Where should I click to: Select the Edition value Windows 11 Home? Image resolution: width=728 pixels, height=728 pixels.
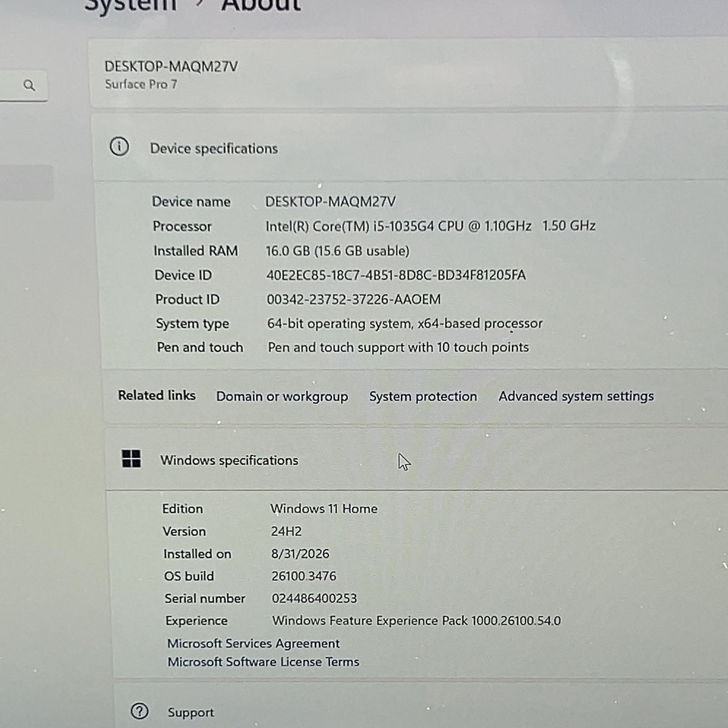[324, 508]
